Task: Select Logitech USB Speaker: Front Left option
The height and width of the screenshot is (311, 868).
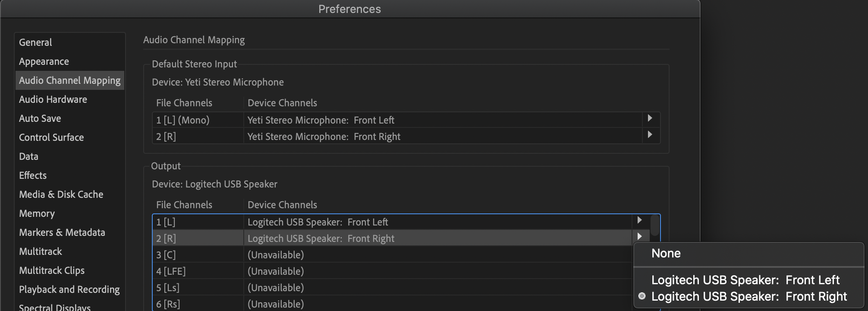Action: click(x=745, y=280)
